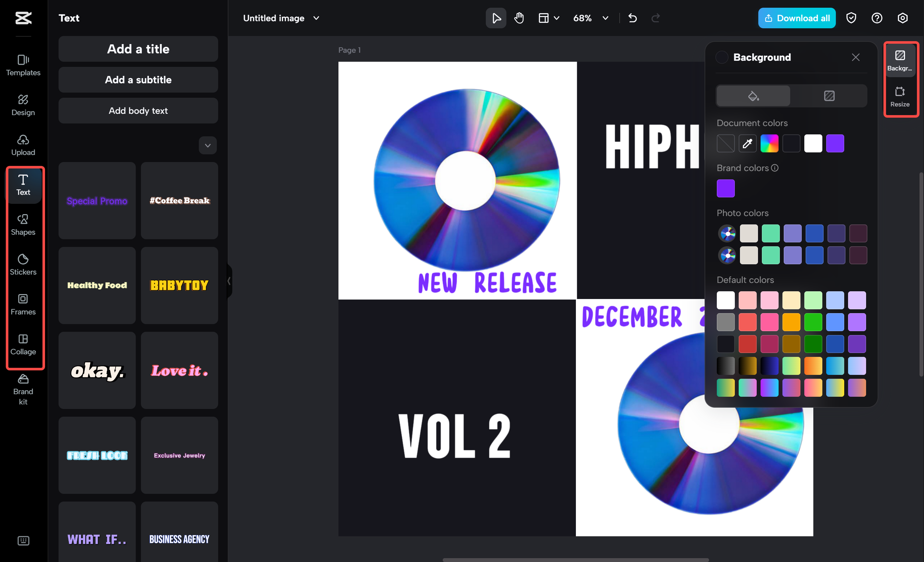Activate the eyedropper color picker
Viewport: 924px width, 562px height.
747,143
